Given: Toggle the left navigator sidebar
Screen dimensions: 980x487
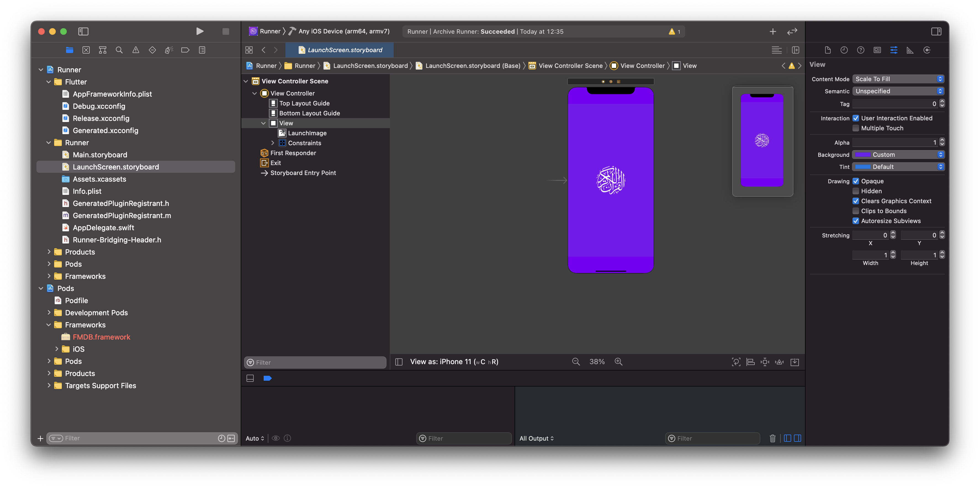Looking at the screenshot, I should point(83,31).
